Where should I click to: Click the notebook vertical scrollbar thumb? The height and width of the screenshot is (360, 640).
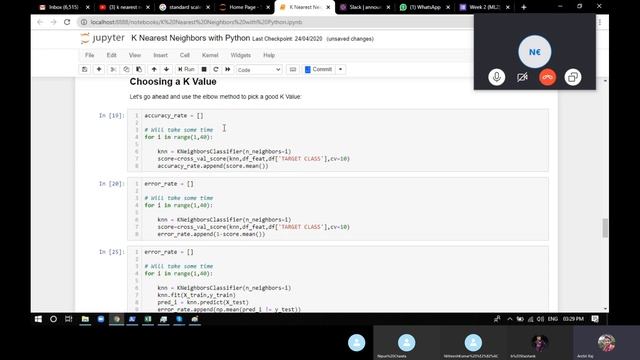click(605, 228)
